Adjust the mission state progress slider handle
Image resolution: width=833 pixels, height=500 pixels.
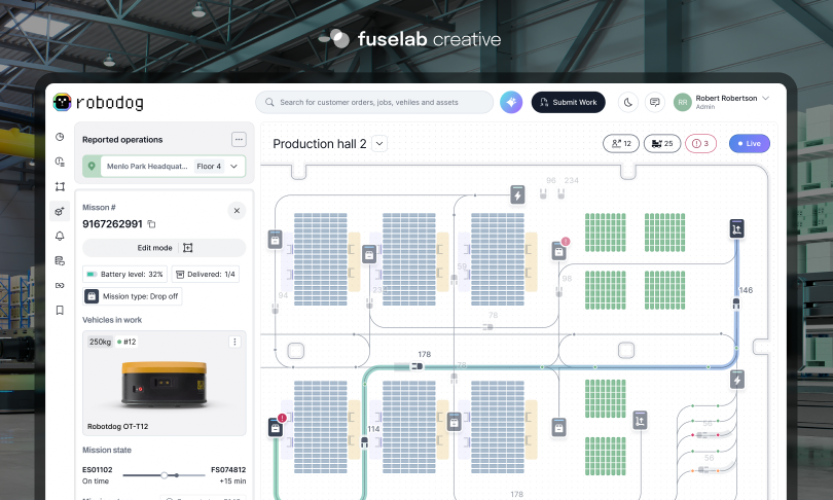(164, 475)
